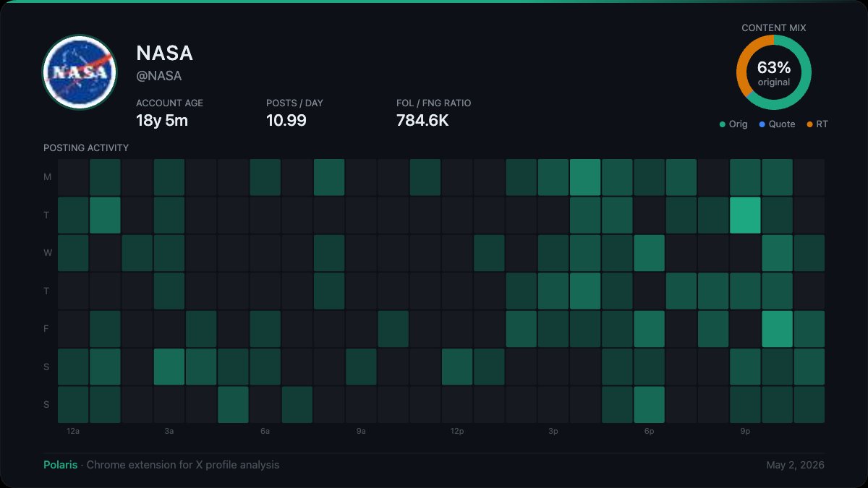Click the W row label for Wednesday

point(47,253)
